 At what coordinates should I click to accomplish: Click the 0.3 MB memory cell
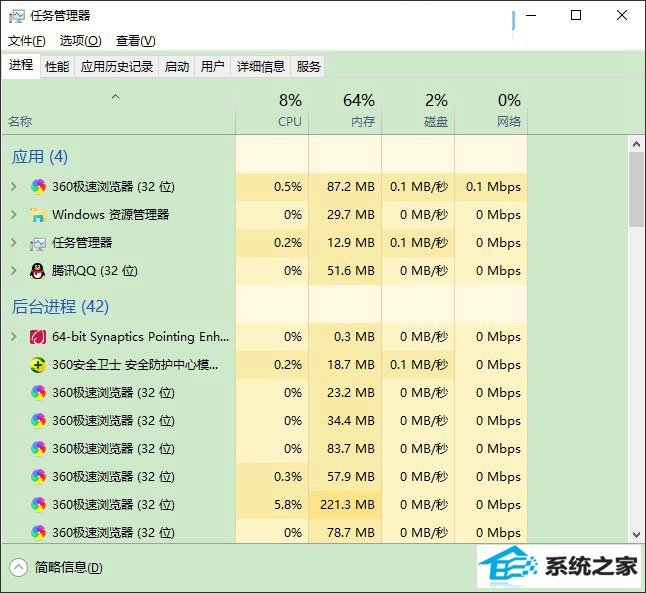pyautogui.click(x=345, y=337)
